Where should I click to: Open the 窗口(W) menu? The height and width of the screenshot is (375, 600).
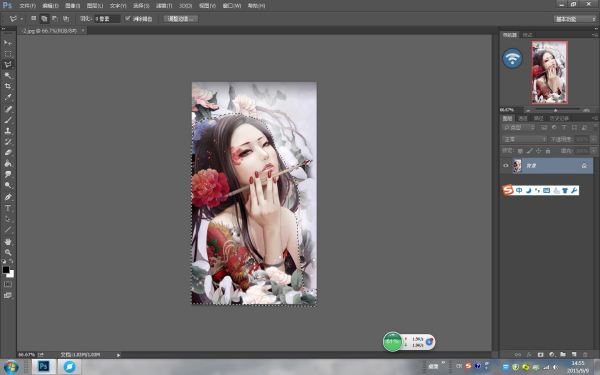232,6
